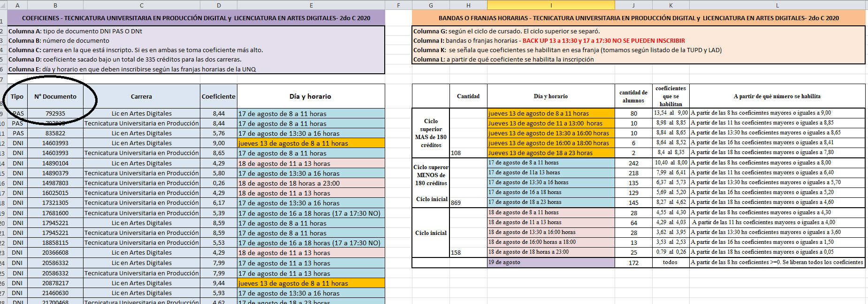Image resolution: width=868 pixels, height=304 pixels.
Task: Select "A partir de qué número se habilita" header
Action: (777, 96)
